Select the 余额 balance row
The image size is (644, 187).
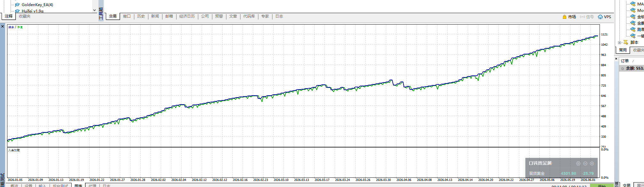(632, 68)
